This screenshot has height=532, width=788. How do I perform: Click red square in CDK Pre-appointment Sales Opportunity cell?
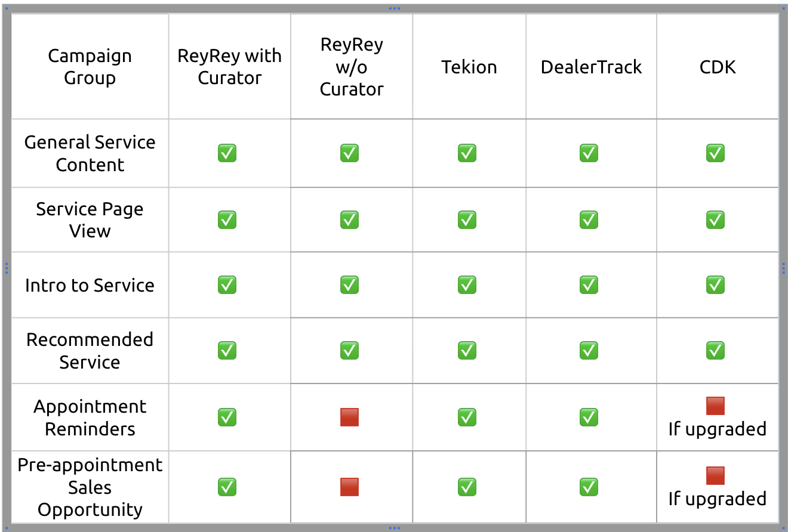point(715,476)
